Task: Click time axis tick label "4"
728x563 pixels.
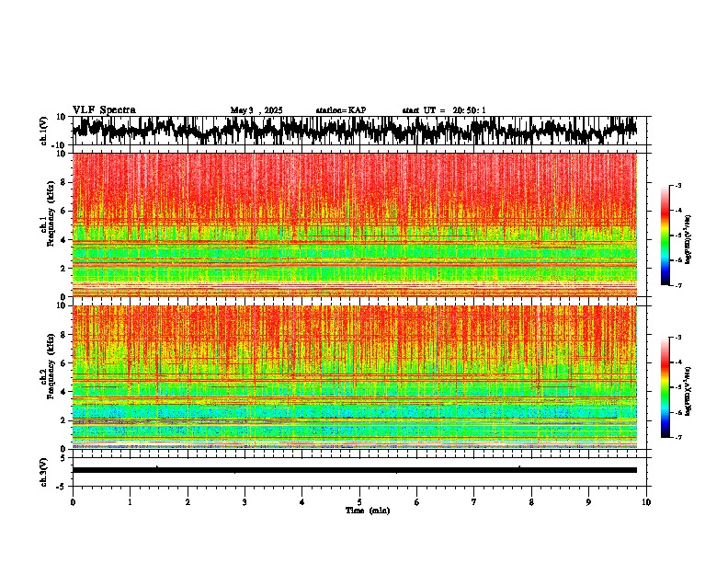Action: (302, 502)
